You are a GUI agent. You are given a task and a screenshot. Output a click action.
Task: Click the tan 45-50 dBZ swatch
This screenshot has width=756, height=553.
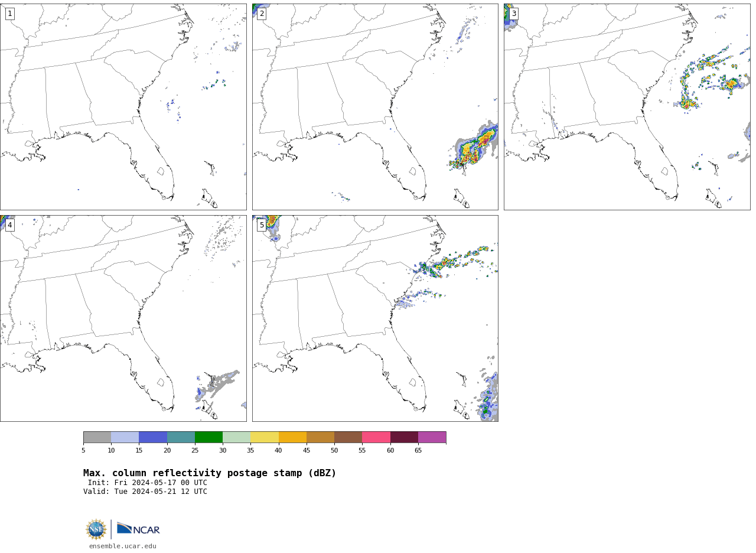tap(320, 437)
